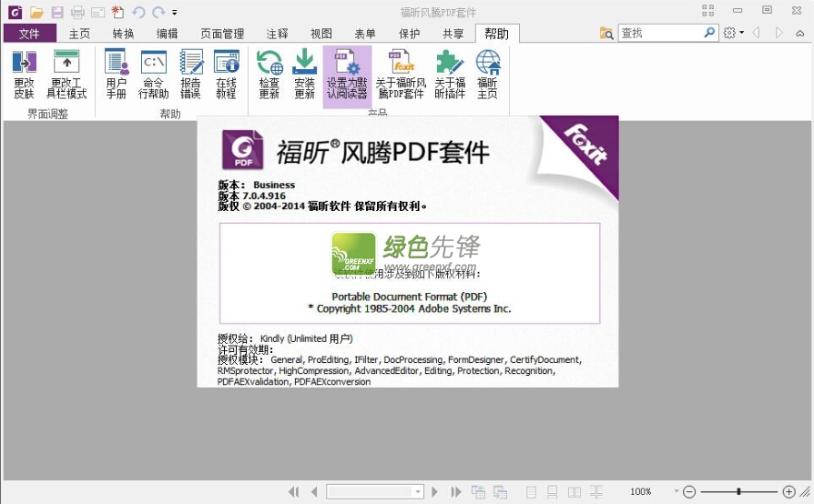Click the Undo arrow icon
Image resolution: width=814 pixels, height=504 pixels.
click(138, 12)
